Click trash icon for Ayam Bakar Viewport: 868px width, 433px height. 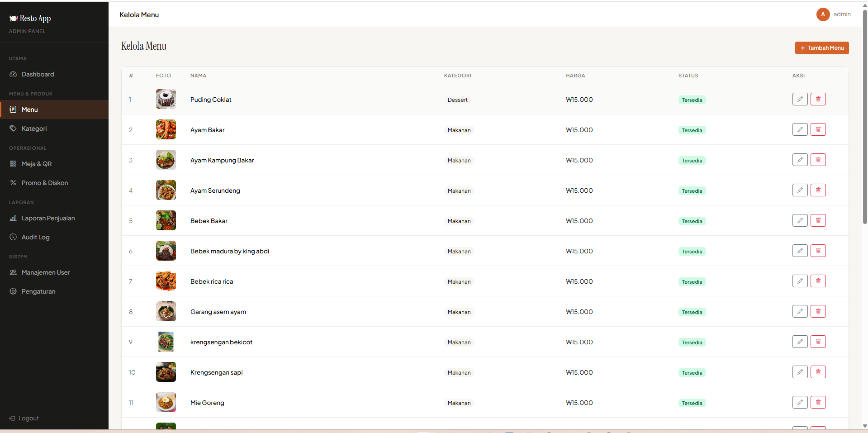click(x=818, y=129)
